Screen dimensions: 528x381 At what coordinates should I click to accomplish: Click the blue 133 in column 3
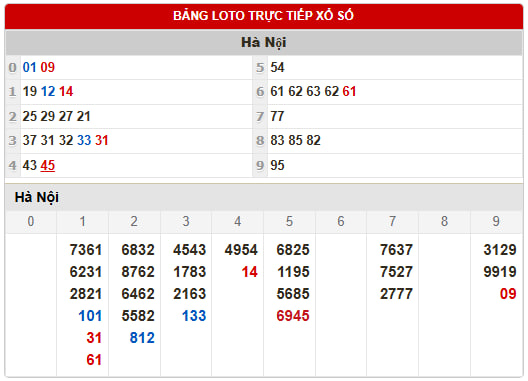[x=194, y=316]
